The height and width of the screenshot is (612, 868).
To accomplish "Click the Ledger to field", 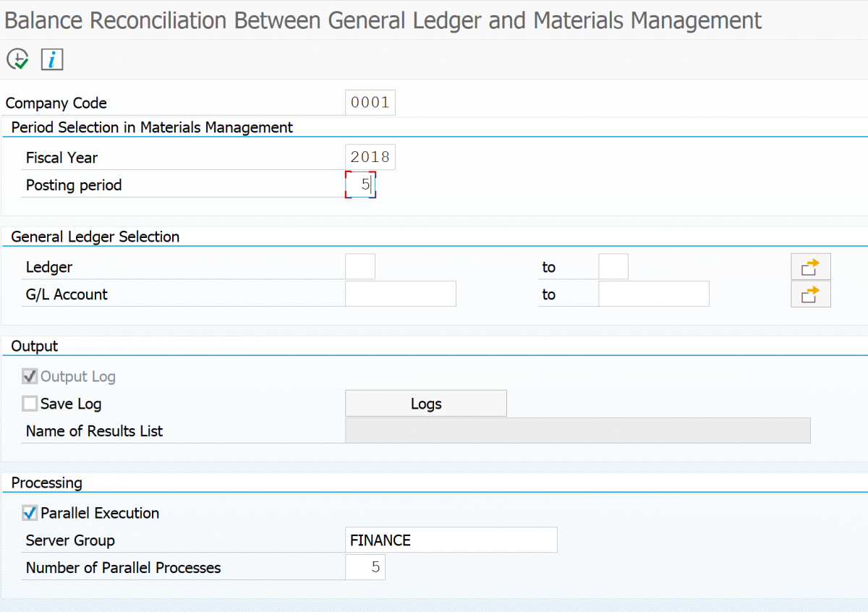I will [613, 266].
